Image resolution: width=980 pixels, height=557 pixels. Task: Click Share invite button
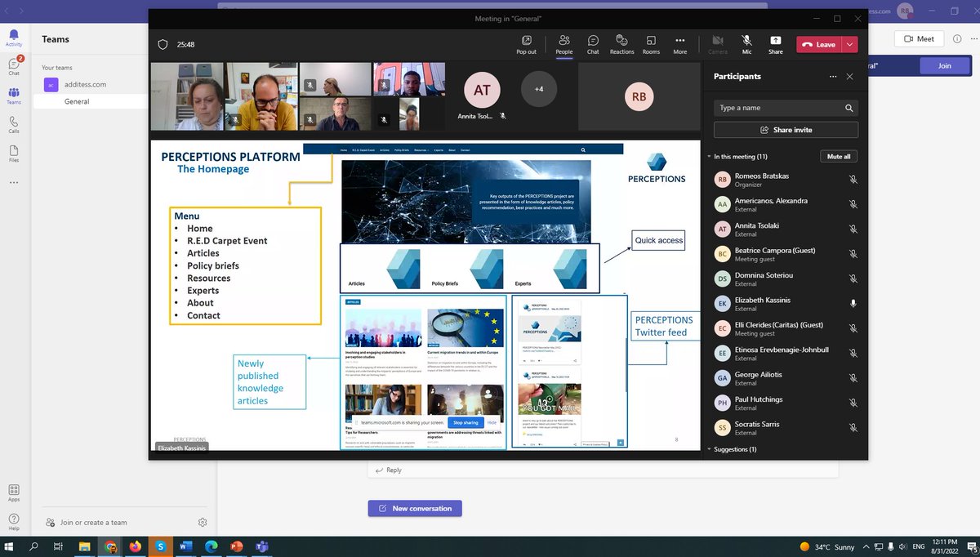point(786,130)
